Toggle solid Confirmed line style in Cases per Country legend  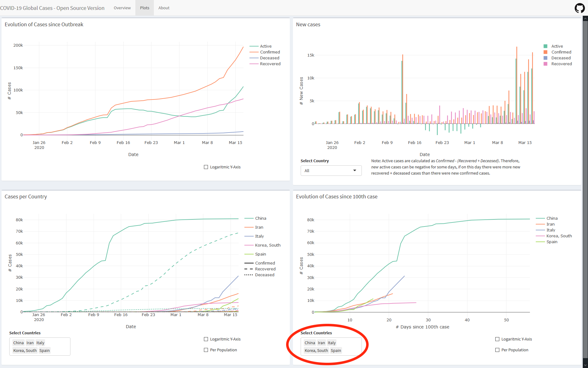pyautogui.click(x=260, y=263)
